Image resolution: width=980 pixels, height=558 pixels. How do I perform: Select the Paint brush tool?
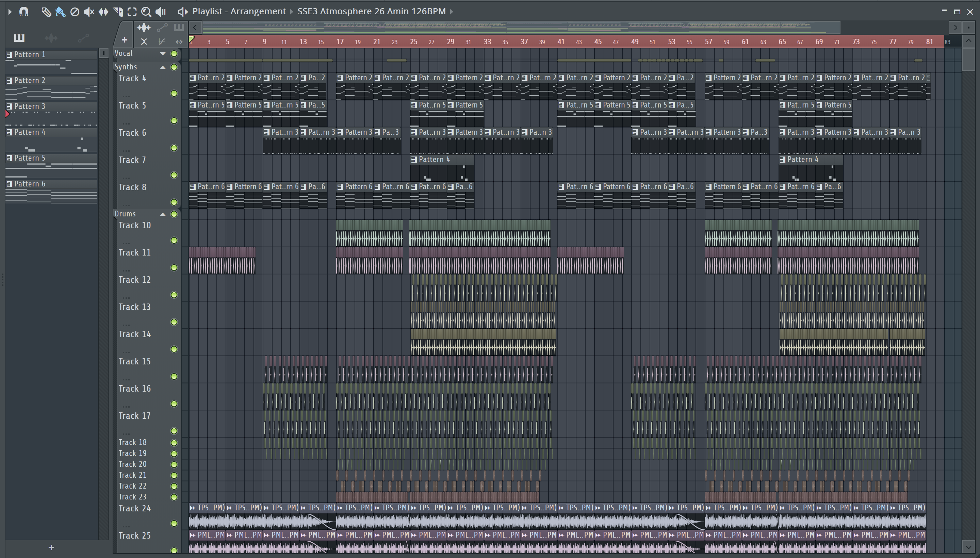coord(60,12)
